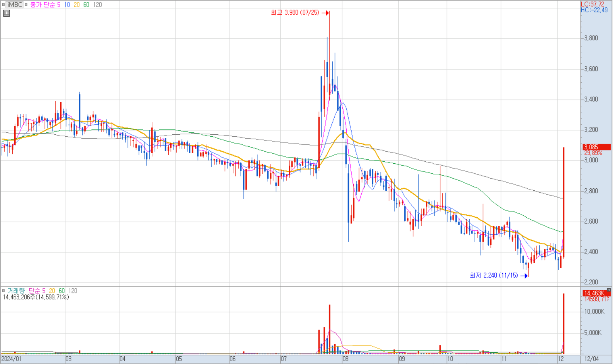Click 단순 in the volume legend
The width and height of the screenshot is (613, 364).
[x=34, y=291]
